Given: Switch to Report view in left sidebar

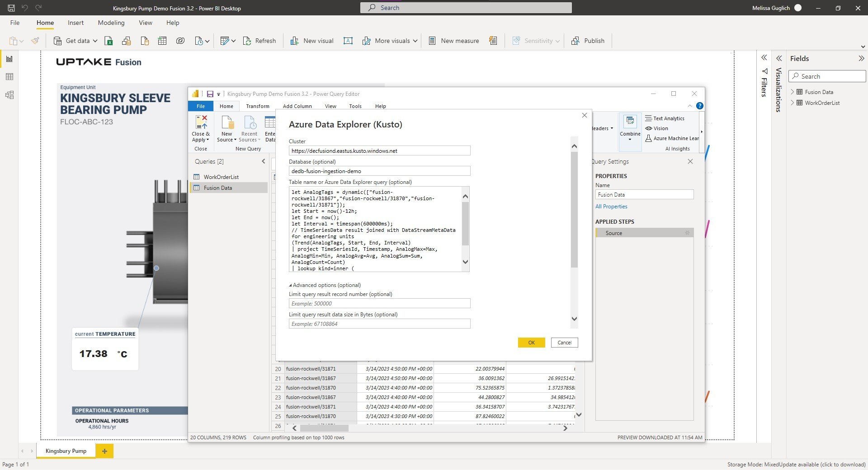Looking at the screenshot, I should pos(9,59).
